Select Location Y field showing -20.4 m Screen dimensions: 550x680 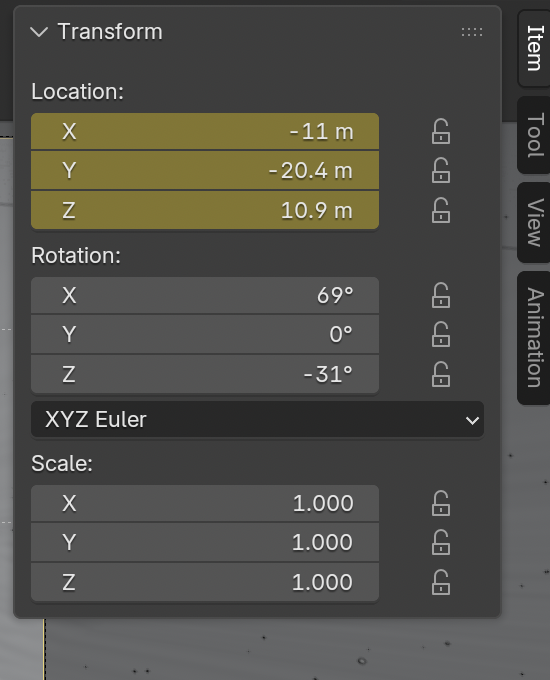click(x=205, y=170)
